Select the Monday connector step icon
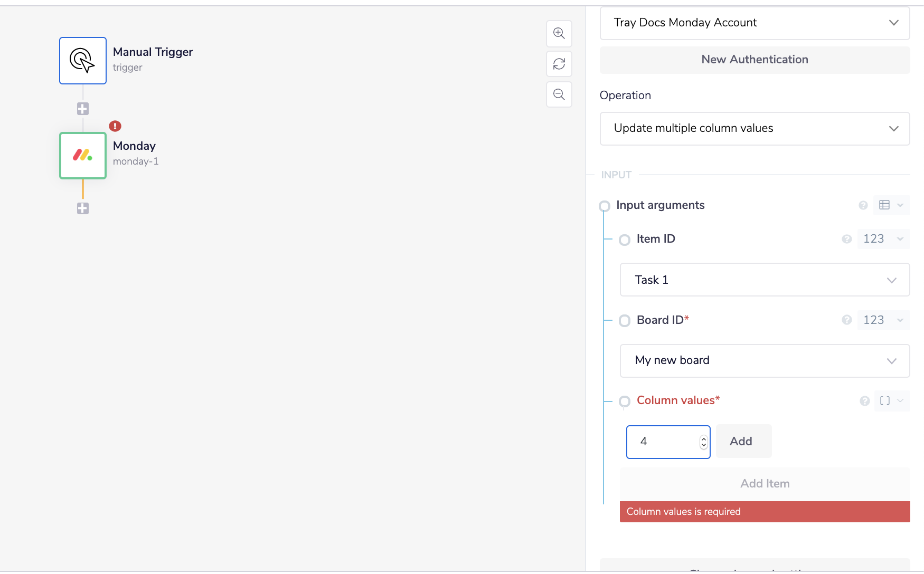 click(x=83, y=156)
